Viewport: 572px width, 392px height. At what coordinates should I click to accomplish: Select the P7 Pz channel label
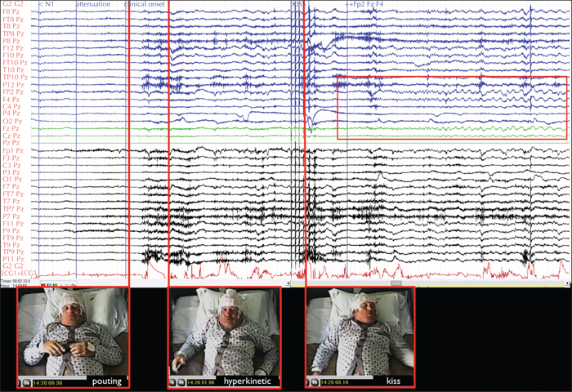point(11,216)
